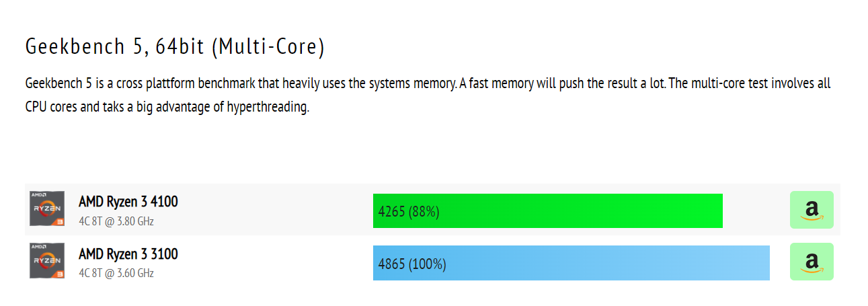
Task: Click the word hyperthreading in the description
Action: coord(267,108)
